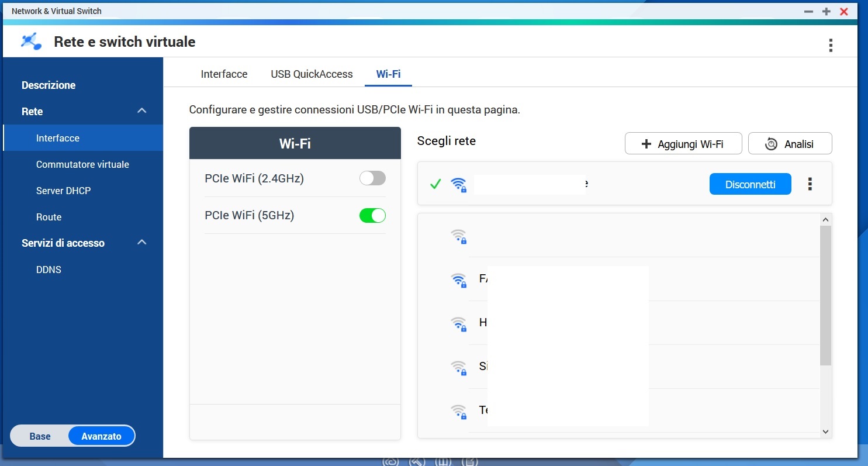
Task: Enable the PCIe WiFi (2.4GHz) toggle
Action: [372, 178]
